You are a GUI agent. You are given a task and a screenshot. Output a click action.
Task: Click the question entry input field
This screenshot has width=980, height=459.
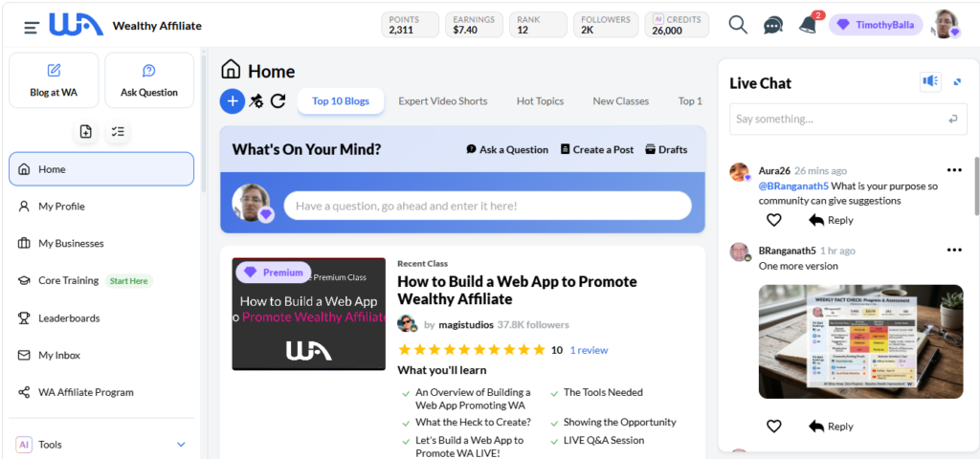[487, 206]
